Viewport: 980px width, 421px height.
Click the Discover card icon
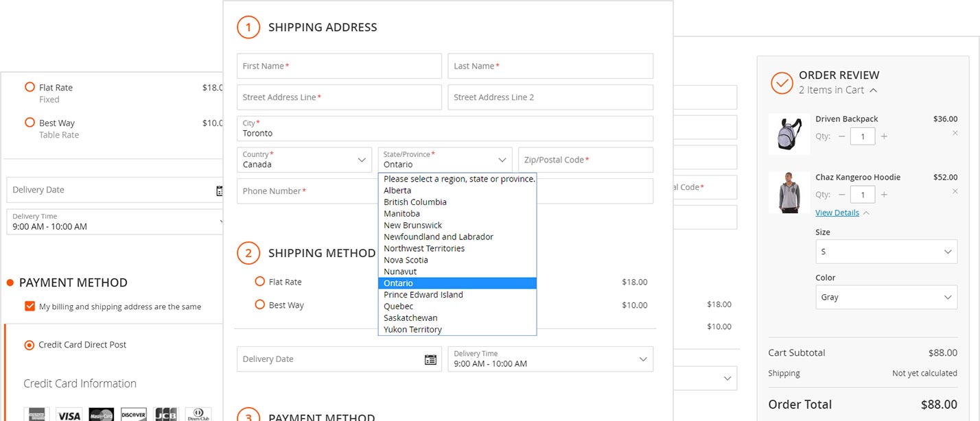pyautogui.click(x=134, y=415)
